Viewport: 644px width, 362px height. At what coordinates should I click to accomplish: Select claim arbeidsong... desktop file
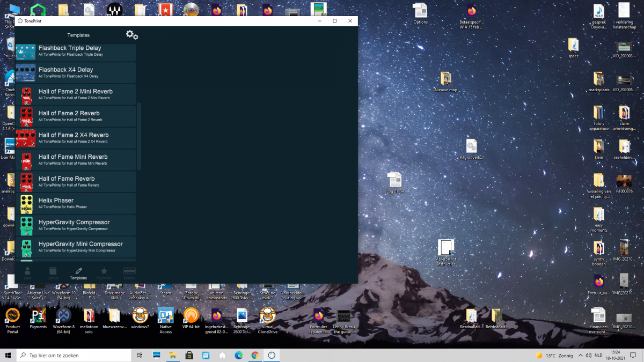(624, 118)
